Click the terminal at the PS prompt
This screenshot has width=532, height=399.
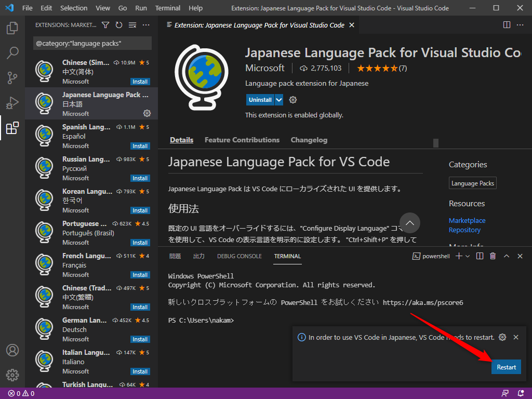coord(201,320)
